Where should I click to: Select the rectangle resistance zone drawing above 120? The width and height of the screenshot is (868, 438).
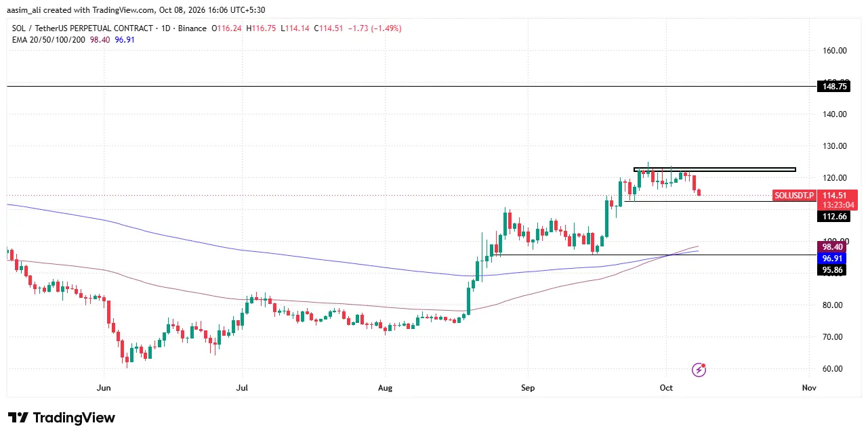coord(714,169)
